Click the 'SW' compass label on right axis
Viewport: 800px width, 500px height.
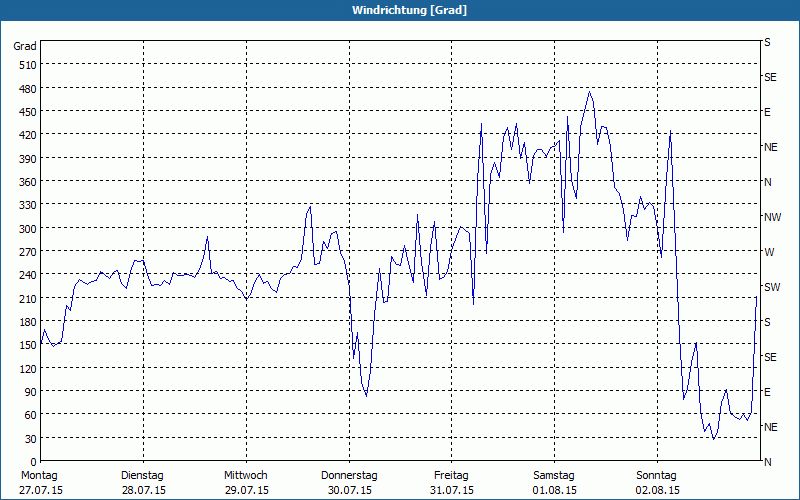[772, 287]
